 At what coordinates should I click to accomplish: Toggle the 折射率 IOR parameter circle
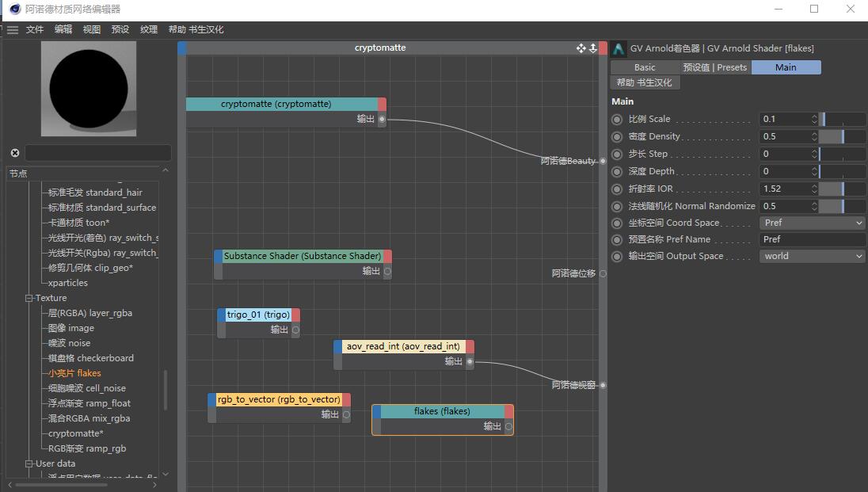pyautogui.click(x=617, y=189)
